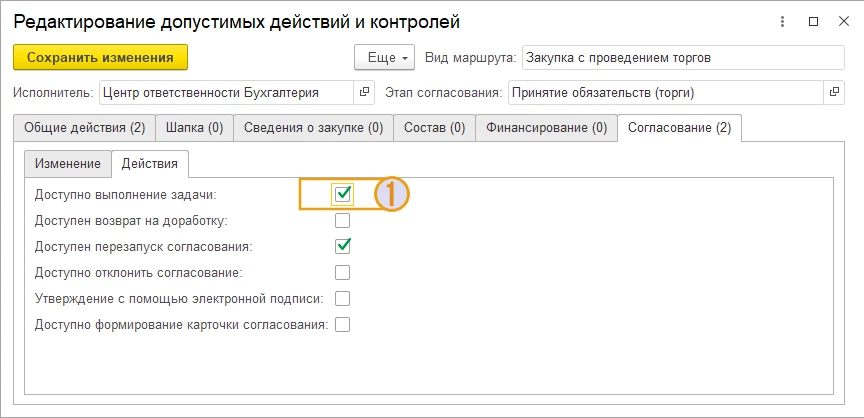
Task: Click the label Доступен возврат на доработку
Action: point(131,221)
